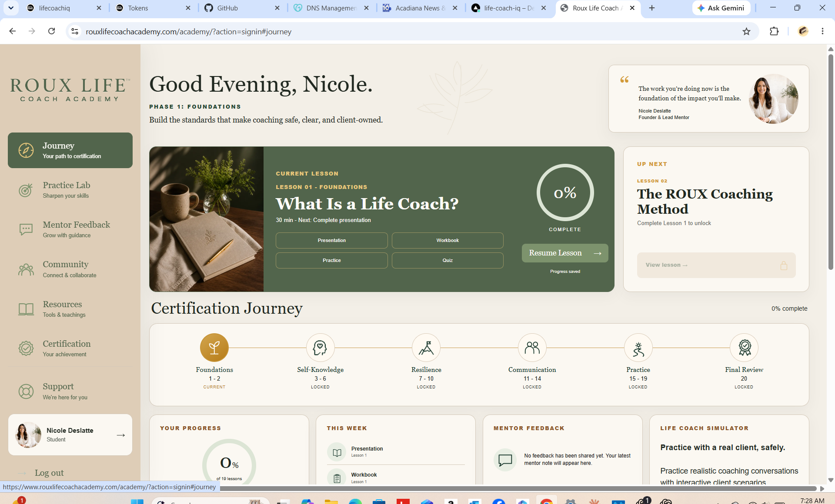
Task: Click the Mentor Feedback chat icon
Action: tap(26, 229)
